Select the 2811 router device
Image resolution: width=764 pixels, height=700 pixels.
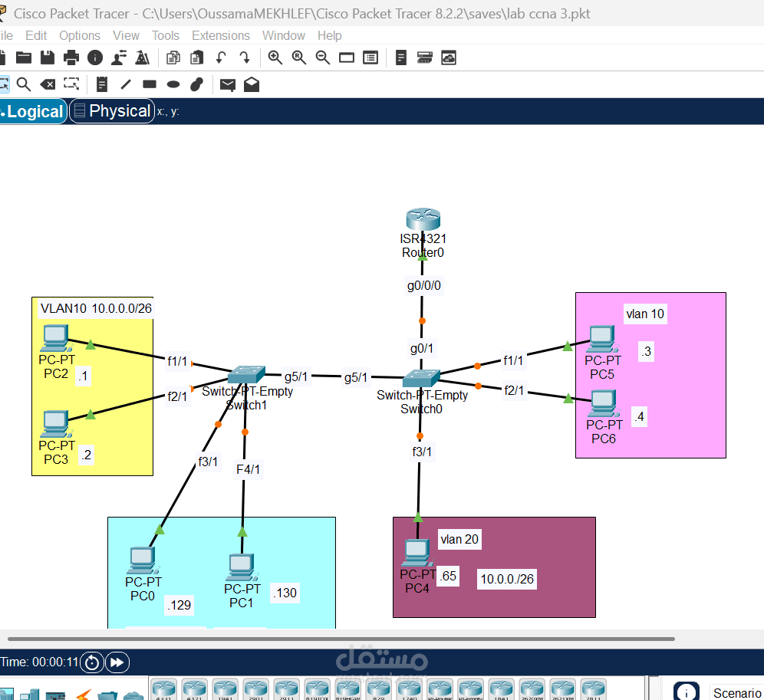point(594,690)
